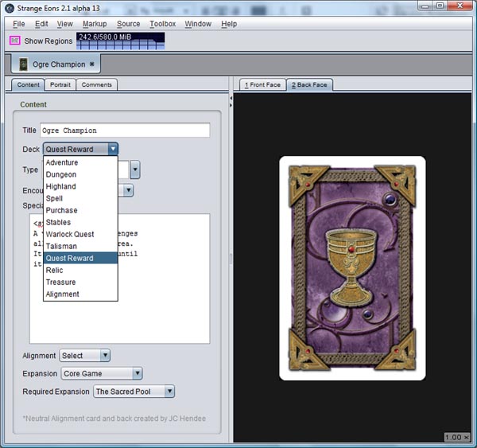Close the Ogre Champion document tab

pos(91,64)
